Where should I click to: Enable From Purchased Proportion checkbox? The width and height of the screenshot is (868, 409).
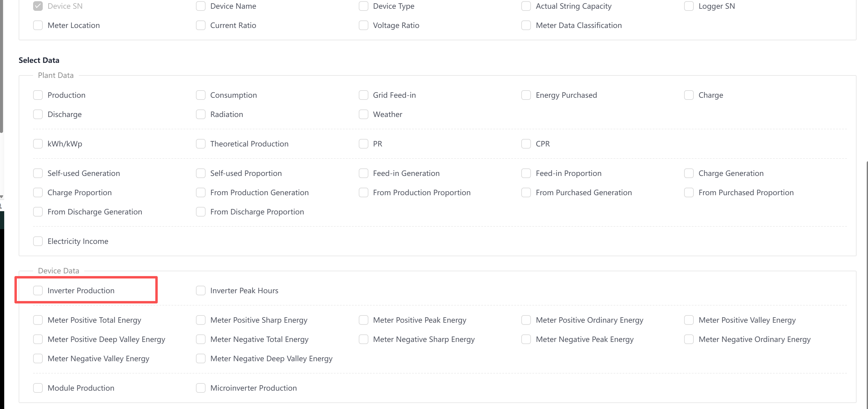click(689, 192)
